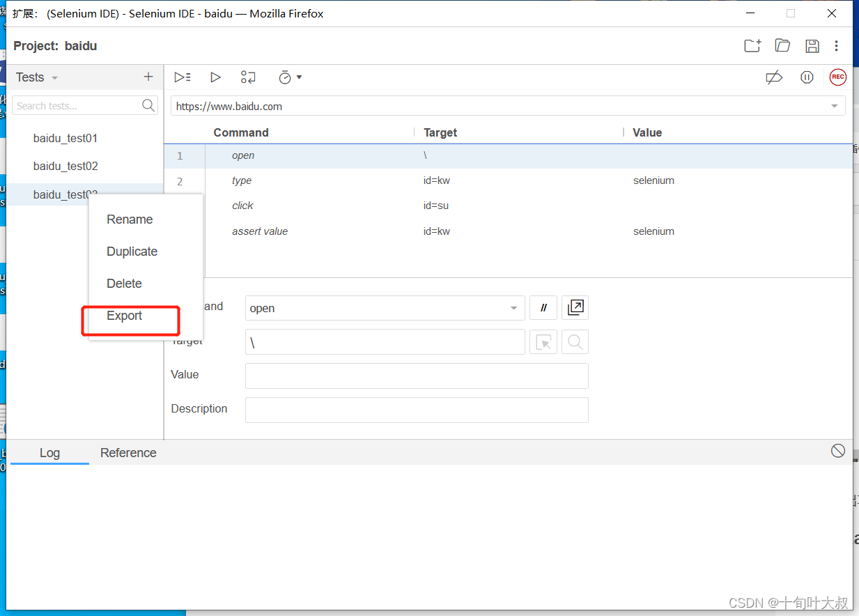Click the Target column header

pos(440,132)
